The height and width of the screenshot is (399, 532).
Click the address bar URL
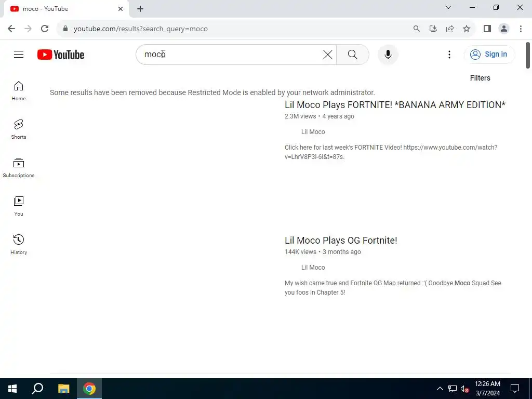(x=140, y=29)
